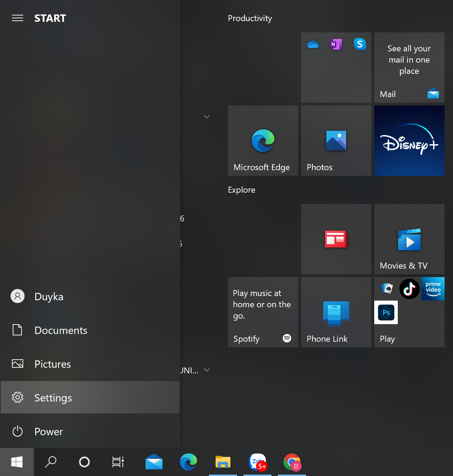
Task: Open Mail app from taskbar
Action: (x=154, y=462)
